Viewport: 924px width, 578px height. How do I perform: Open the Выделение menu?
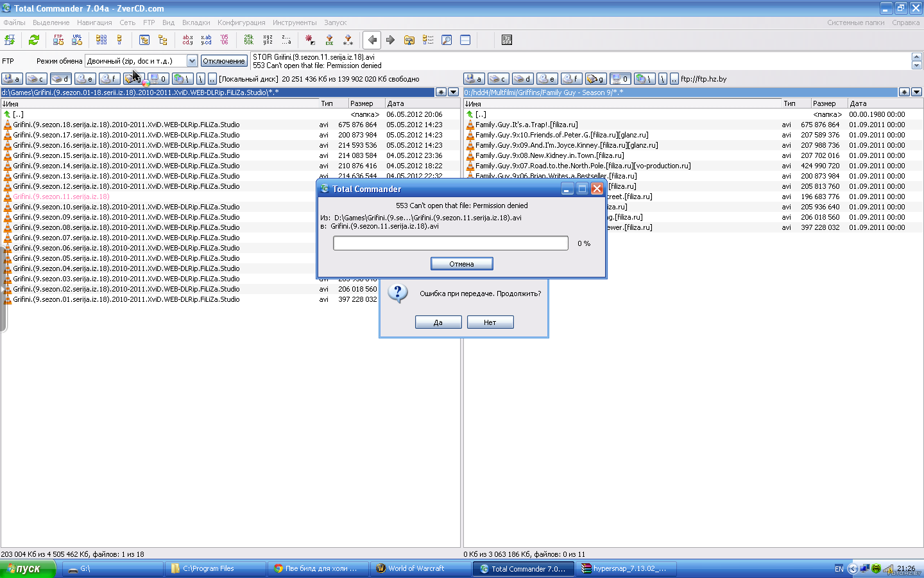coord(51,22)
